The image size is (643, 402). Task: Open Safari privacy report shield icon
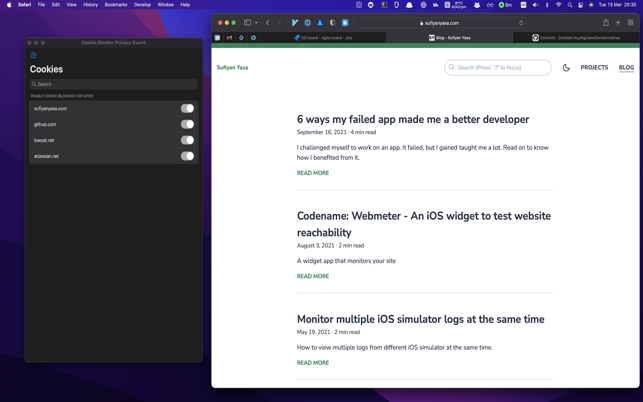coord(333,23)
